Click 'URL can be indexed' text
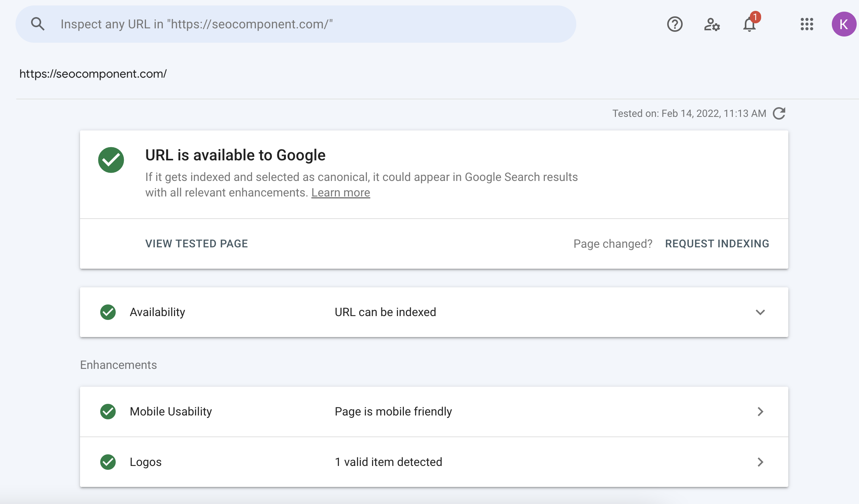859x504 pixels. tap(385, 312)
